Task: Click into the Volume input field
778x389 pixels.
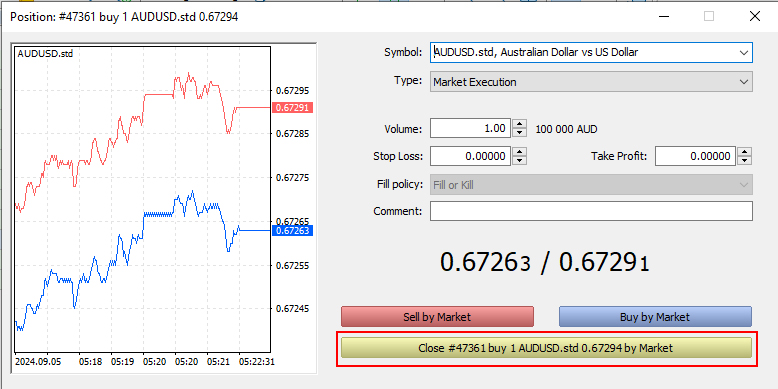Action: [x=470, y=129]
